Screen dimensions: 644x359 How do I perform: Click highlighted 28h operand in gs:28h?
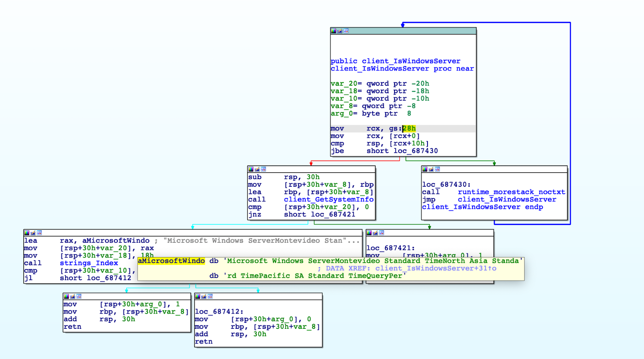point(409,129)
